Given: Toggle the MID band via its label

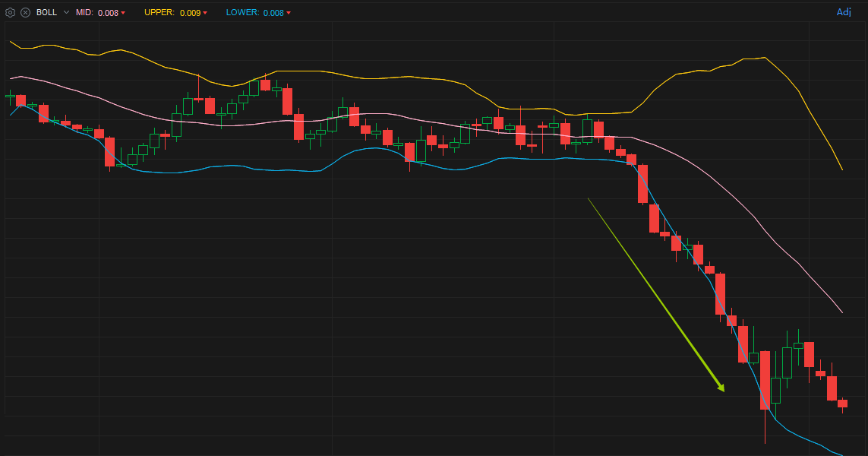Looking at the screenshot, I should point(84,12).
